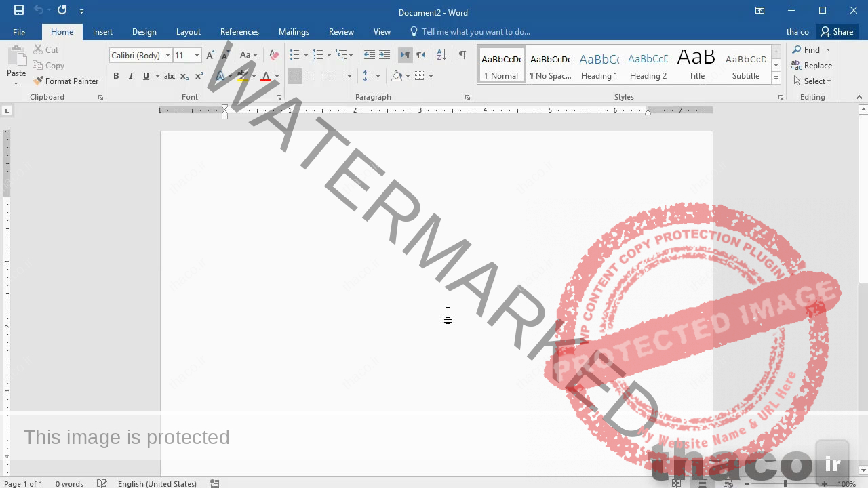Switch to the References tab
868x488 pixels.
click(239, 32)
